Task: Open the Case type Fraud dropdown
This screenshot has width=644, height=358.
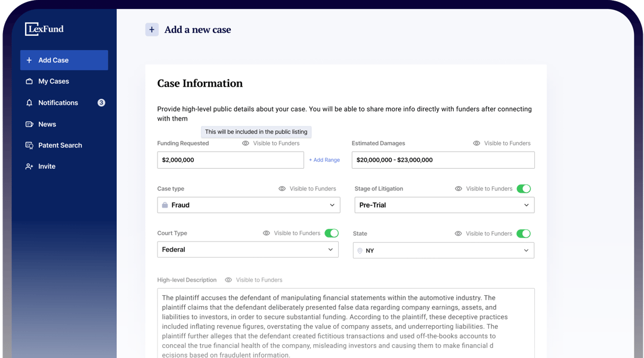Action: point(249,205)
